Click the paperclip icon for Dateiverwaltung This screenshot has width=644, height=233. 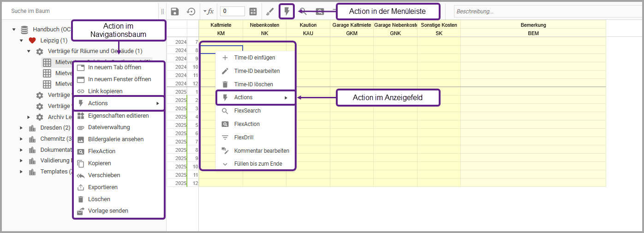click(81, 127)
